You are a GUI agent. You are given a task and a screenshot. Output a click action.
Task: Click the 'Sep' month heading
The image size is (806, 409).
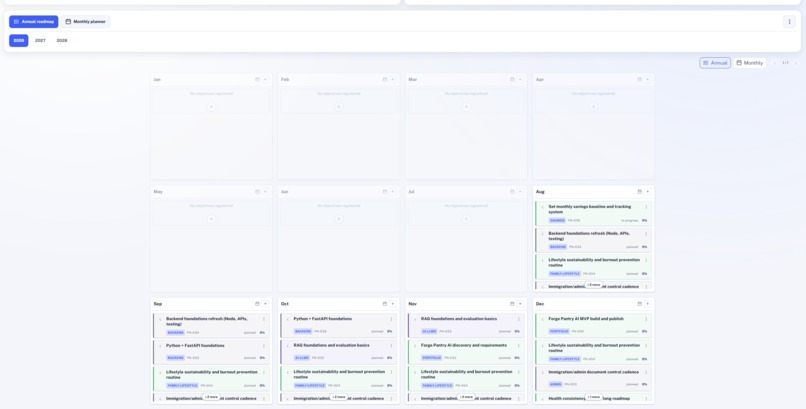coord(157,304)
